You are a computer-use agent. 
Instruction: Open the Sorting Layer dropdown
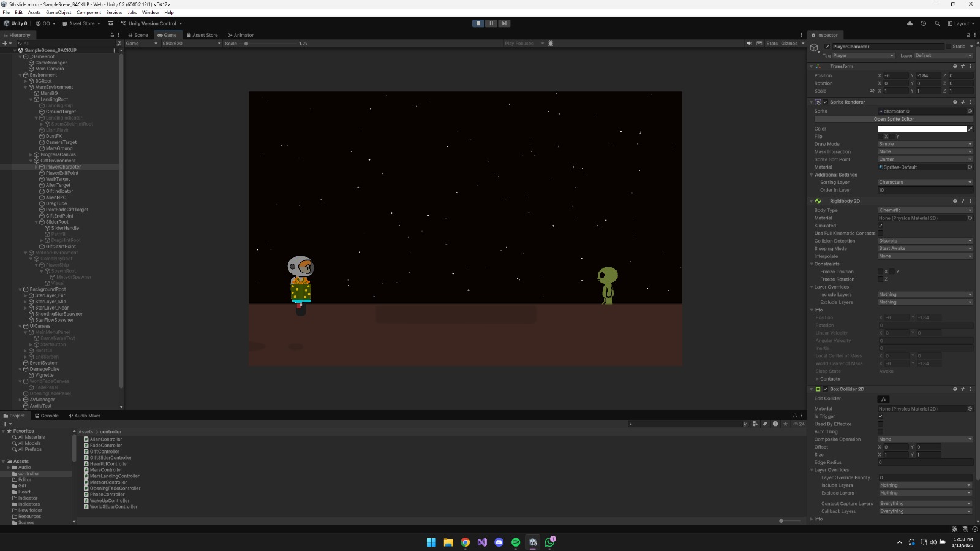925,182
